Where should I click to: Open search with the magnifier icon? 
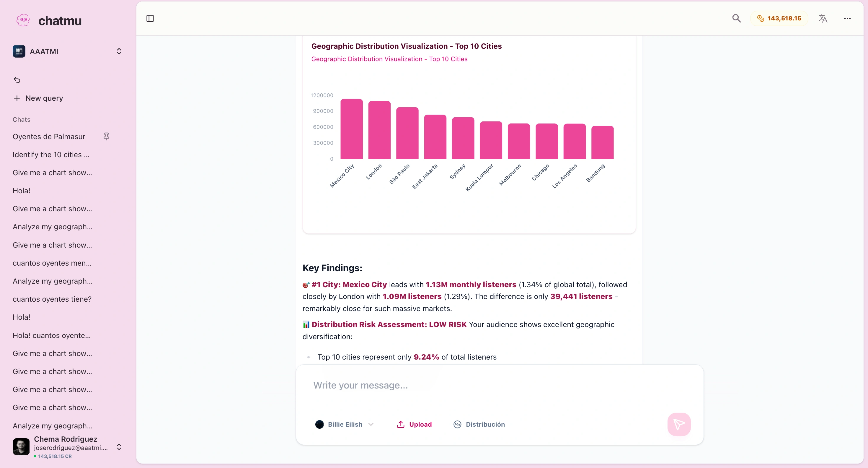736,19
